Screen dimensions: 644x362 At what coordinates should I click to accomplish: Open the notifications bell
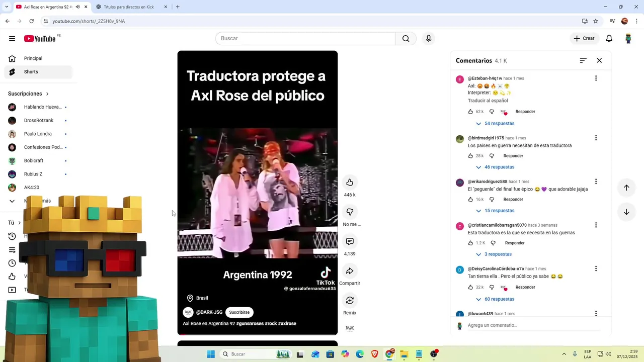coord(609,39)
